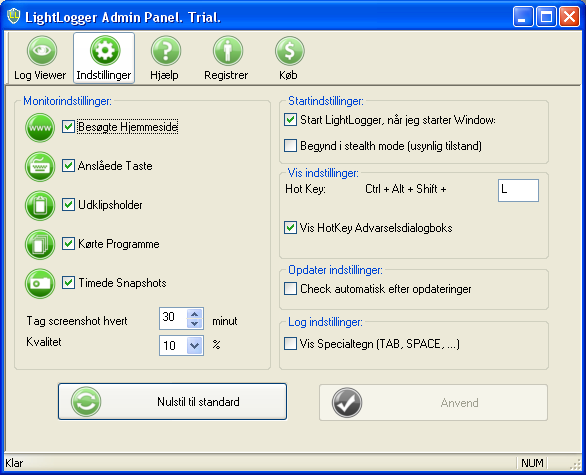The width and height of the screenshot is (586, 475).
Task: Click the camera snapshots icon
Action: [40, 283]
